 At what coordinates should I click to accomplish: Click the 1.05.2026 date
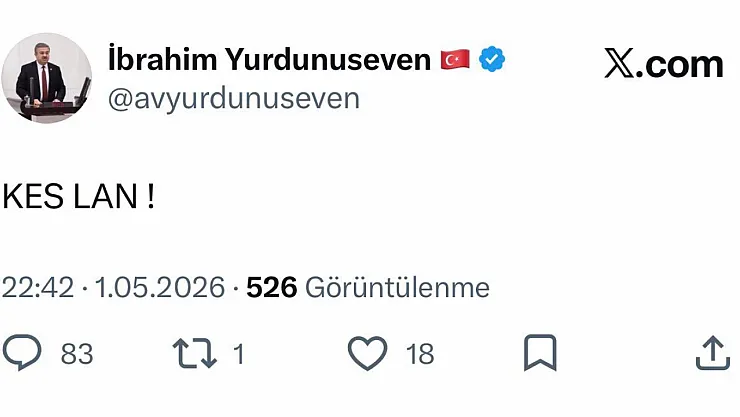coord(160,287)
